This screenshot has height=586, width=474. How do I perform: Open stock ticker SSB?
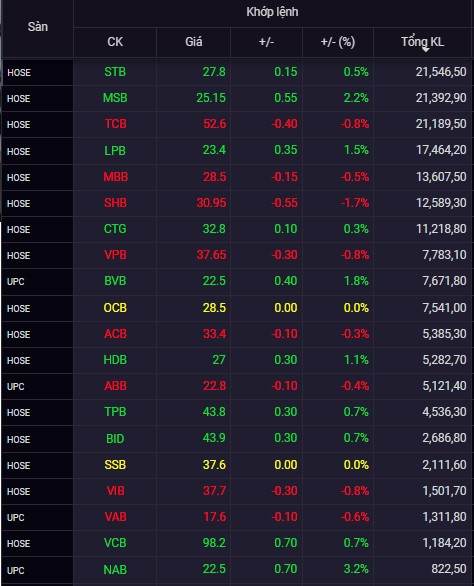(x=115, y=465)
